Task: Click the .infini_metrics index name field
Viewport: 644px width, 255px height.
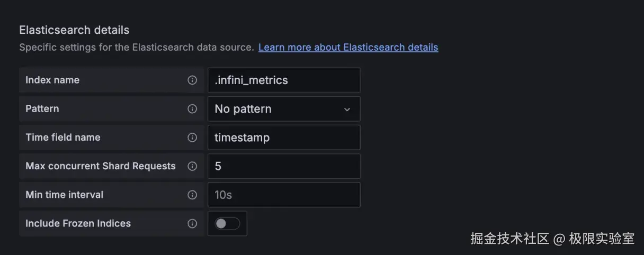Action: (x=283, y=80)
